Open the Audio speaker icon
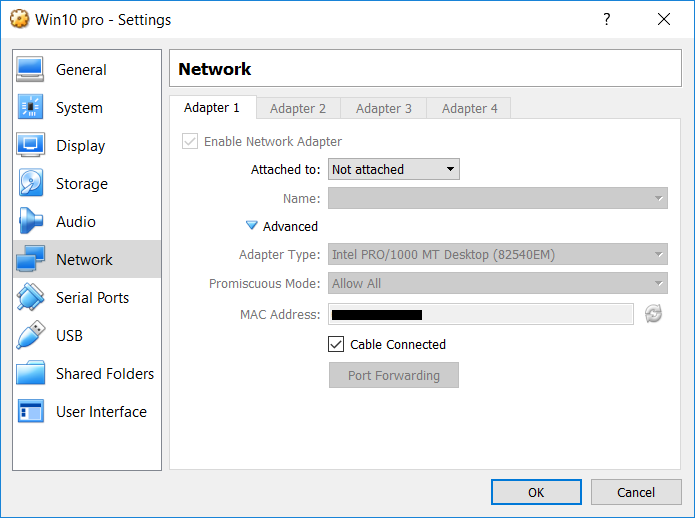This screenshot has width=695, height=518. point(30,222)
